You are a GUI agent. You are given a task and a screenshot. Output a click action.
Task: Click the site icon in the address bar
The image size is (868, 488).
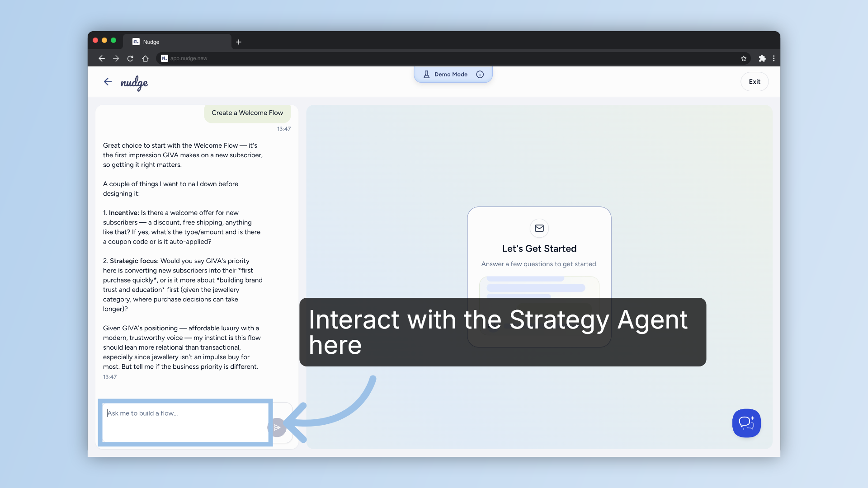[165, 58]
